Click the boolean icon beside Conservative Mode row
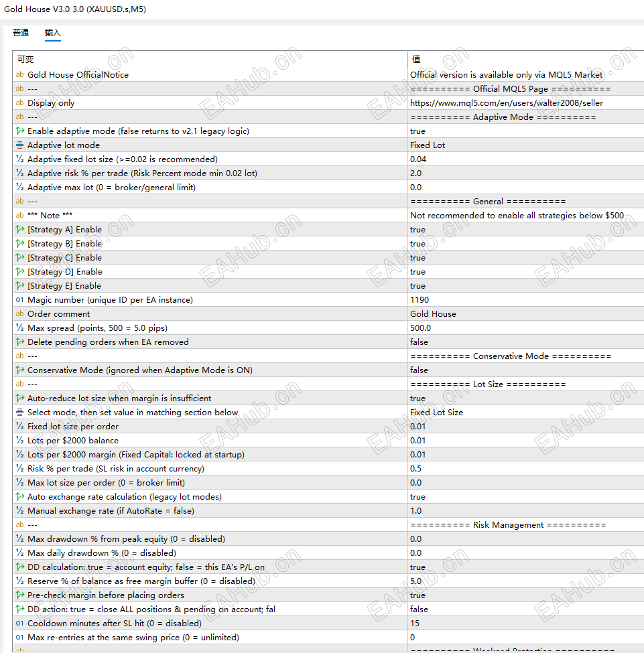644x653 pixels. [19, 370]
